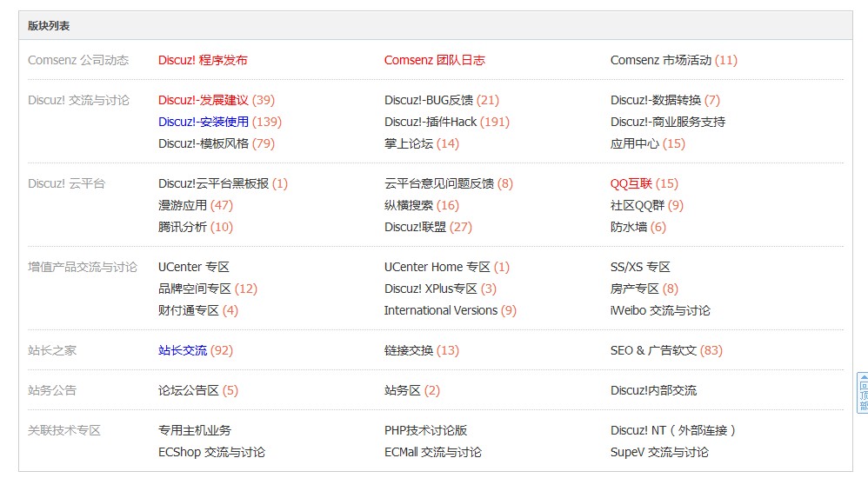Open Discuz! 程序发布 forum link
Screen dimensions: 868x478
203,60
